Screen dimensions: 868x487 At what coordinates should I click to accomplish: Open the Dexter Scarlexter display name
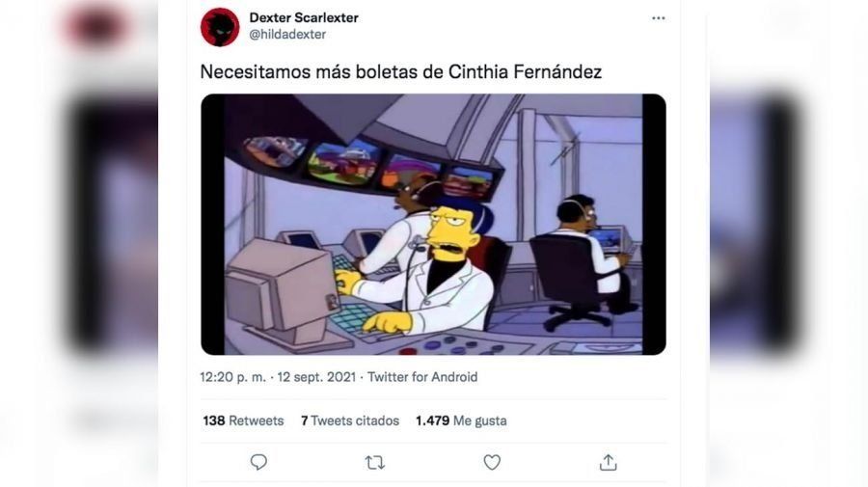[304, 17]
